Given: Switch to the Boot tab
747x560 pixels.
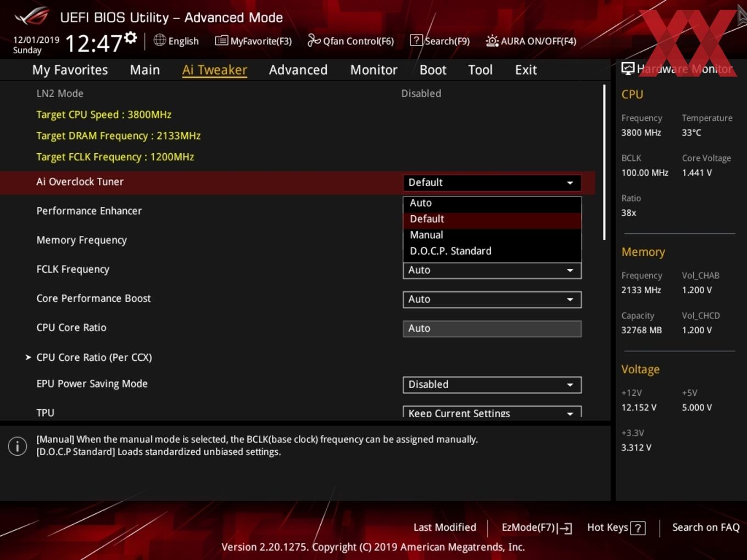Looking at the screenshot, I should click(x=433, y=70).
